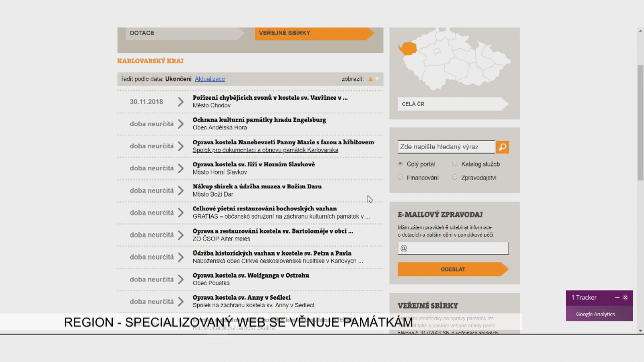Image resolution: width=644 pixels, height=362 pixels.
Task: Click arrow beside Údržba historických varhan
Action: (181, 257)
